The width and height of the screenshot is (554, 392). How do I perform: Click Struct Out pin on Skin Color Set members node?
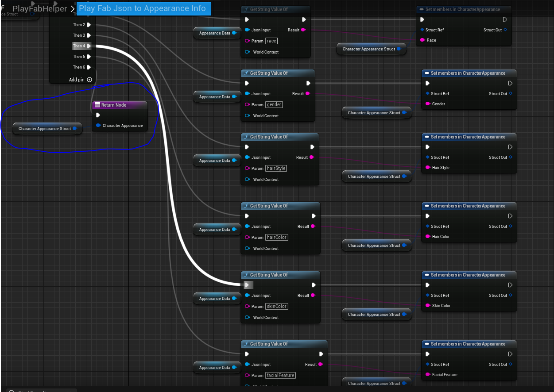point(511,296)
